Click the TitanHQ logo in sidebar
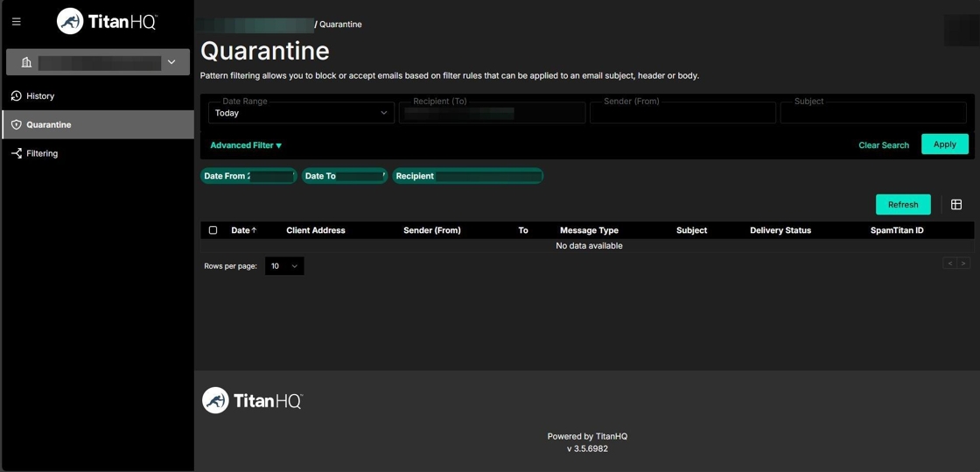This screenshot has height=472, width=980. pyautogui.click(x=107, y=22)
